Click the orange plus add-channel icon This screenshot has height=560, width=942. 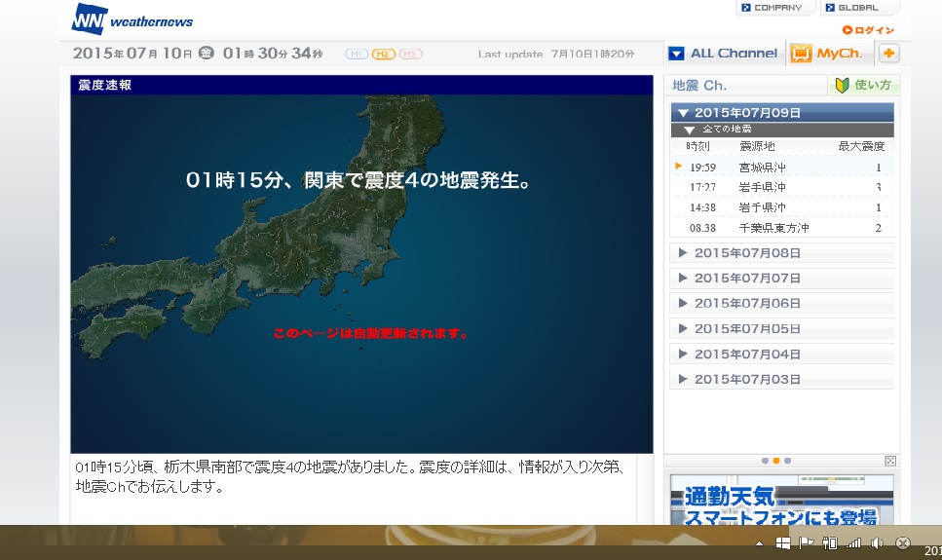(x=888, y=54)
